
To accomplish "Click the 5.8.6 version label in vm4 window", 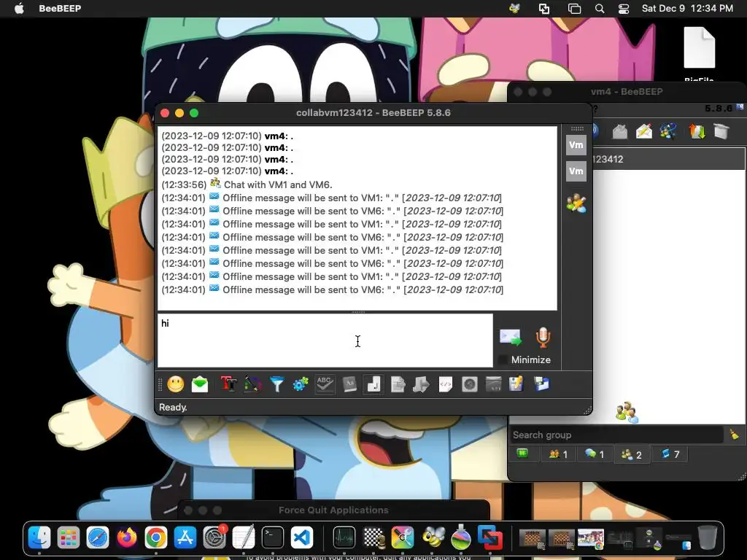I will point(719,109).
